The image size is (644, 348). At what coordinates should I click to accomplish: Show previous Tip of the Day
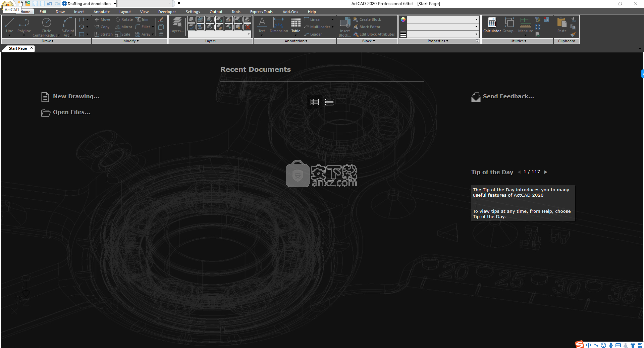(519, 172)
